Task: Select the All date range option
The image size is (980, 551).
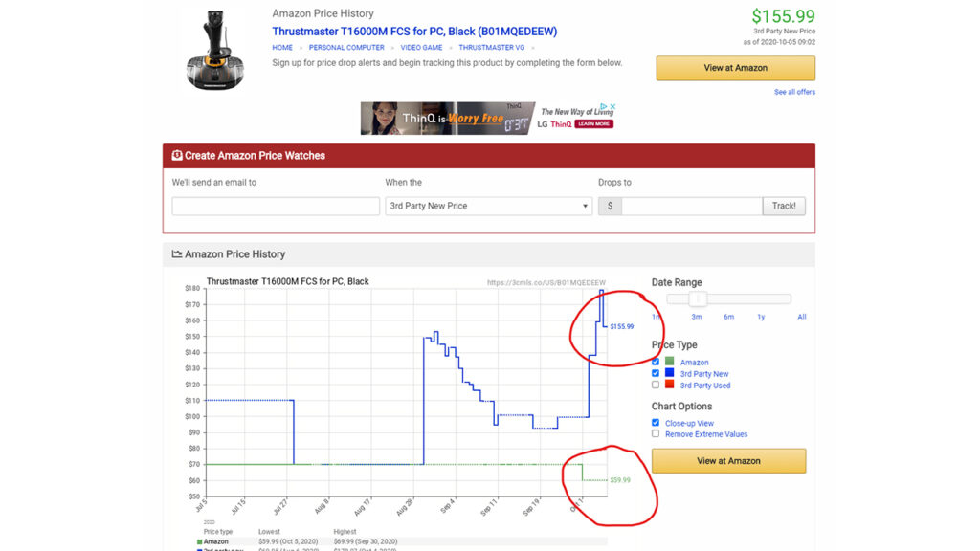Action: [x=801, y=317]
